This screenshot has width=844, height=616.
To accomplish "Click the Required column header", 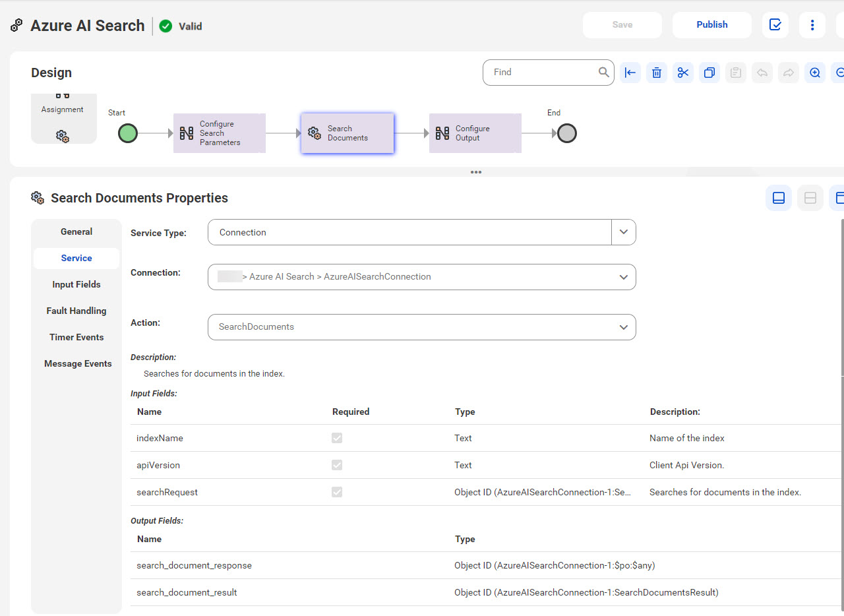I will pos(351,412).
